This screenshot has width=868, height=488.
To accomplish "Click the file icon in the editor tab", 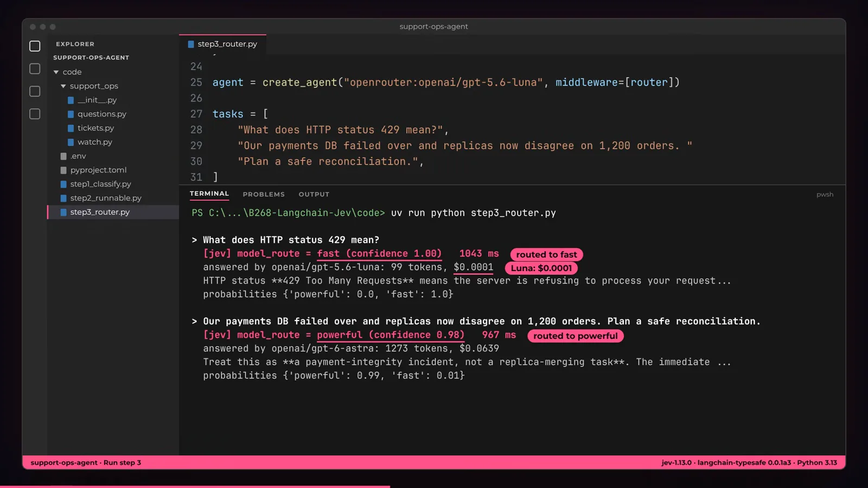I will (x=191, y=44).
